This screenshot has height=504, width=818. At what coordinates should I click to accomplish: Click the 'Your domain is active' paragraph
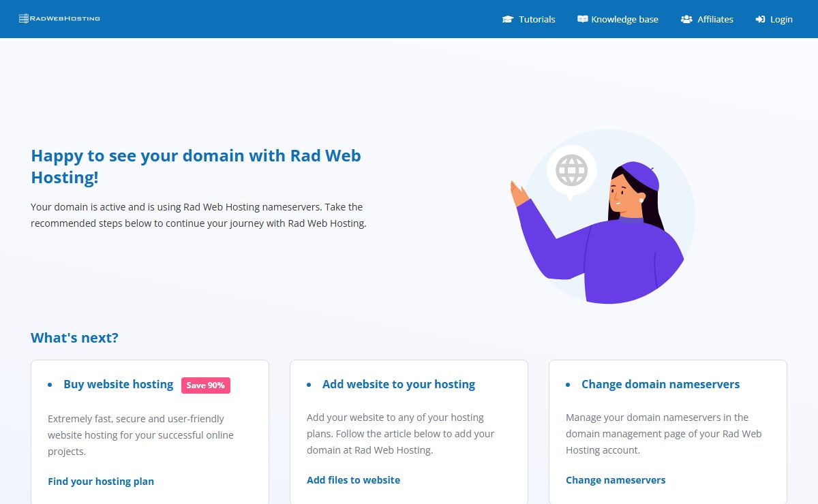pos(198,215)
